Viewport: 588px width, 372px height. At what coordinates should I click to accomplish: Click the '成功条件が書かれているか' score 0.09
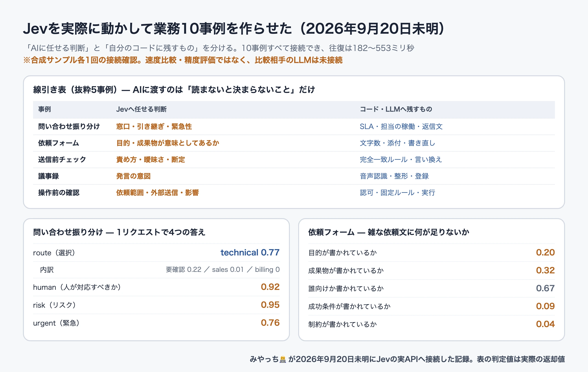[545, 306]
